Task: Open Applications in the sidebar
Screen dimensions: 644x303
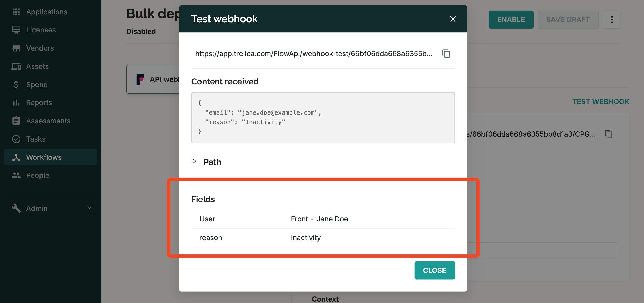Action: point(47,12)
